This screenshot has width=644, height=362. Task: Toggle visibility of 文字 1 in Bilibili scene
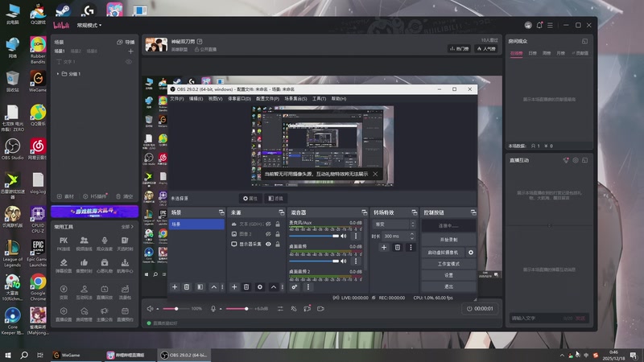pos(129,62)
